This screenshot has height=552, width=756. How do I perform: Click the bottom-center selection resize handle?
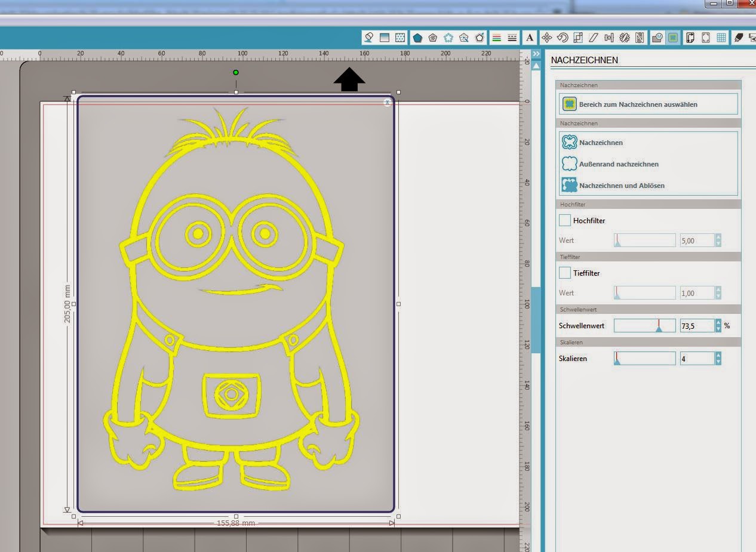(236, 516)
